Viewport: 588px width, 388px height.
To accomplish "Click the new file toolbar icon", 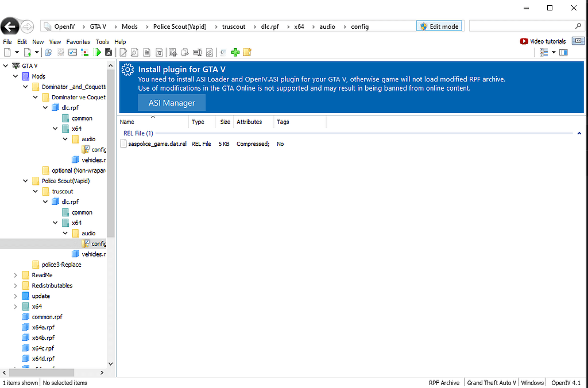I will (x=7, y=52).
